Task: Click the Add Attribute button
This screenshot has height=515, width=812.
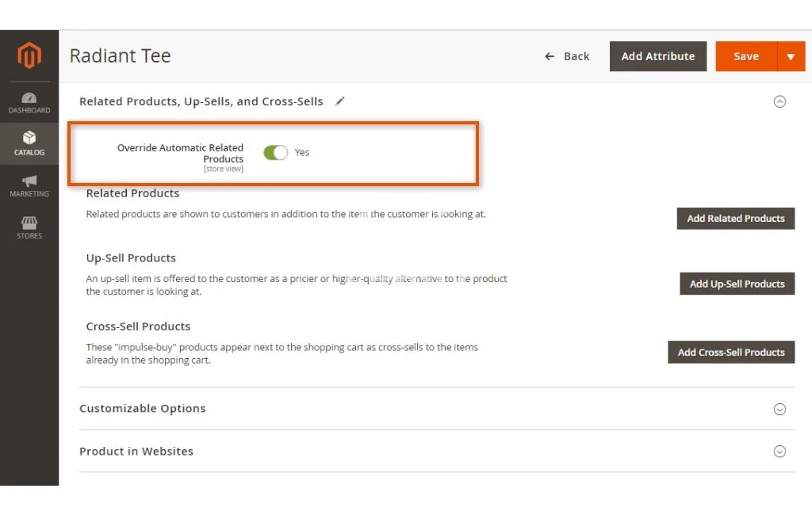Action: click(x=657, y=56)
